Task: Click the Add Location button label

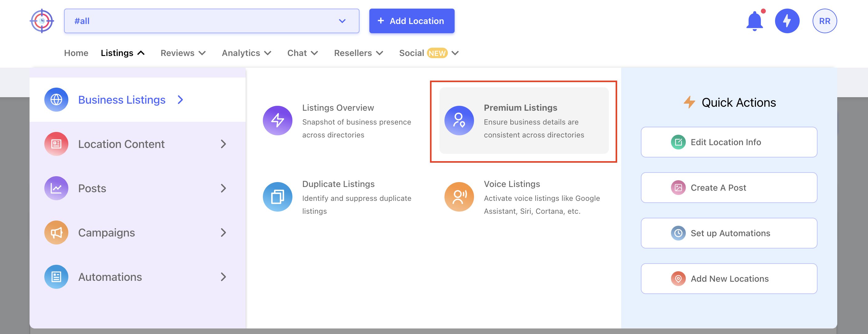Action: point(416,21)
